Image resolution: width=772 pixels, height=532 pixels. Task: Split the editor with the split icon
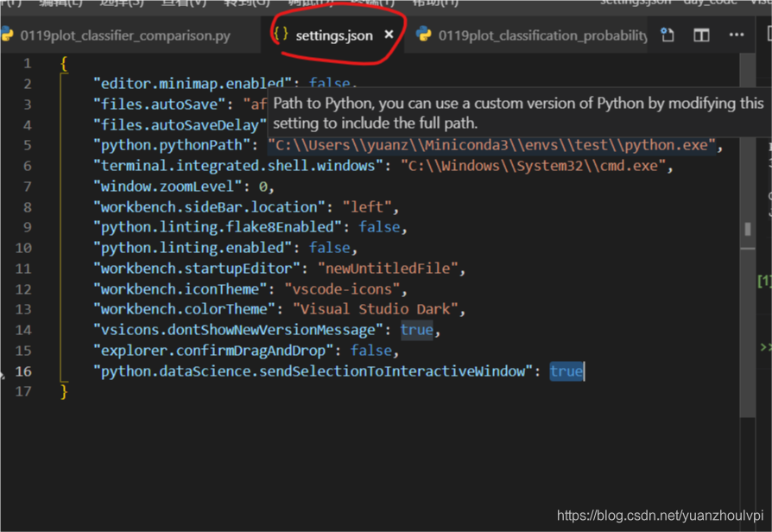(x=701, y=35)
